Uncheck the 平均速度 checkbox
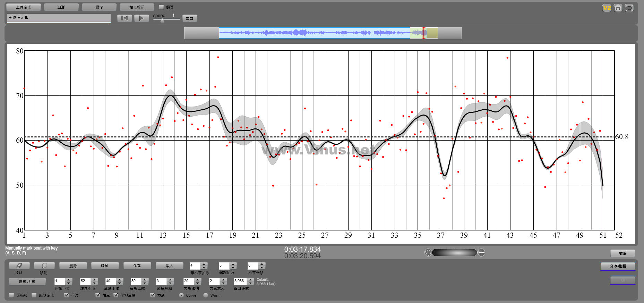 coord(116,295)
